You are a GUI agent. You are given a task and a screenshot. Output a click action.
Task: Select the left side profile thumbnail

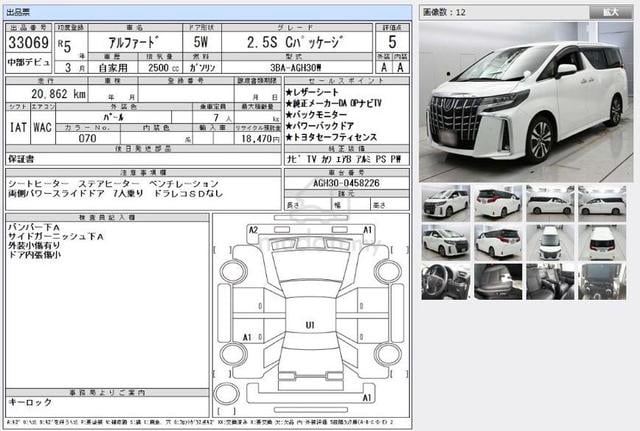pyautogui.click(x=550, y=203)
